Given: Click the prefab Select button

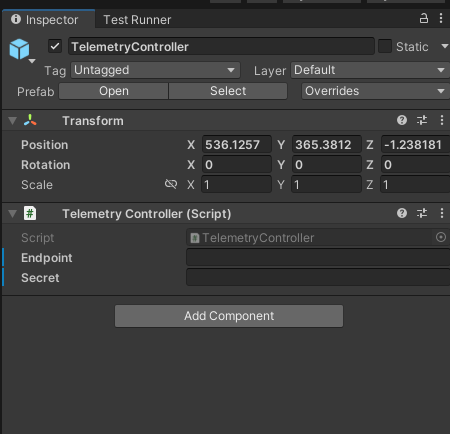Looking at the screenshot, I should coord(228,91).
